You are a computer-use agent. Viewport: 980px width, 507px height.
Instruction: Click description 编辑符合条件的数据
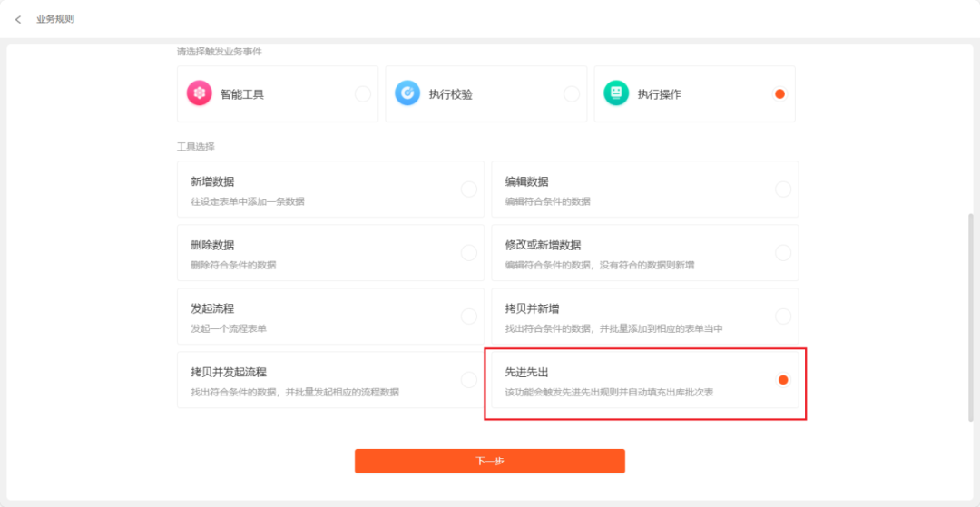pyautogui.click(x=547, y=201)
